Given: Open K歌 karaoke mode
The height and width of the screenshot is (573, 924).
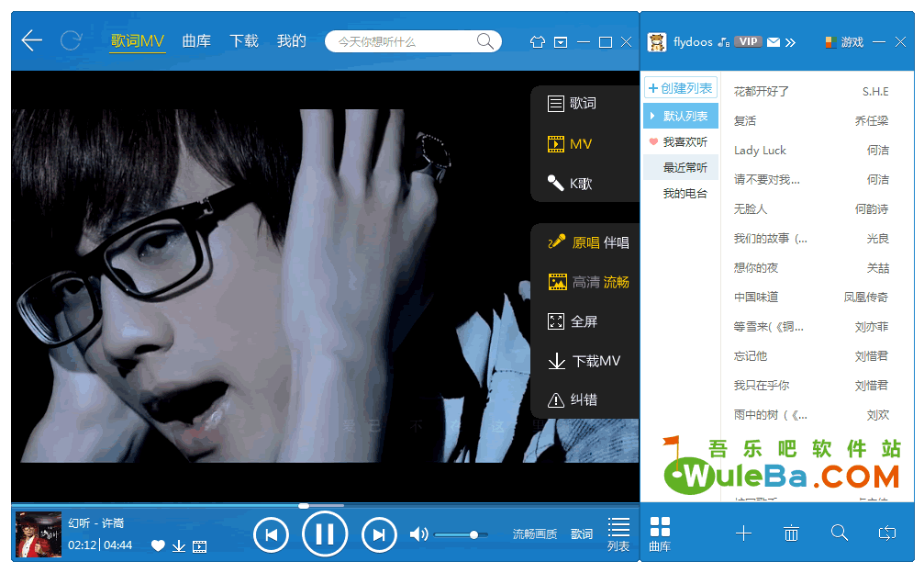Looking at the screenshot, I should click(570, 184).
